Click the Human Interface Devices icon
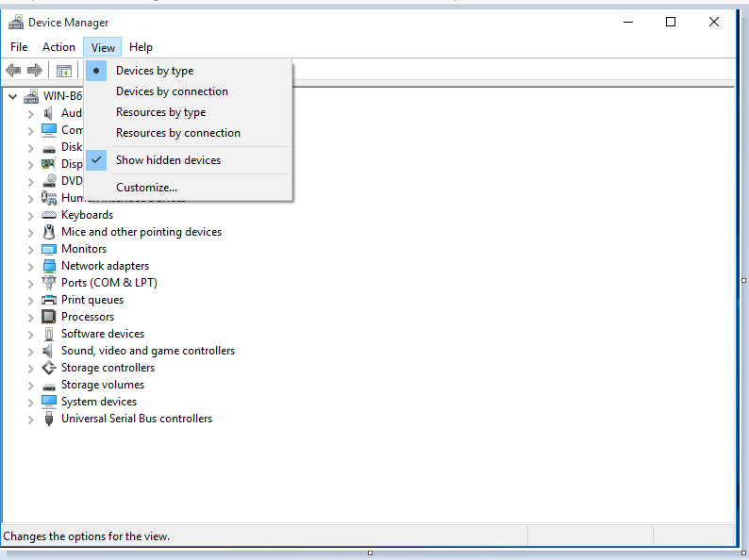749x560 pixels. click(49, 198)
